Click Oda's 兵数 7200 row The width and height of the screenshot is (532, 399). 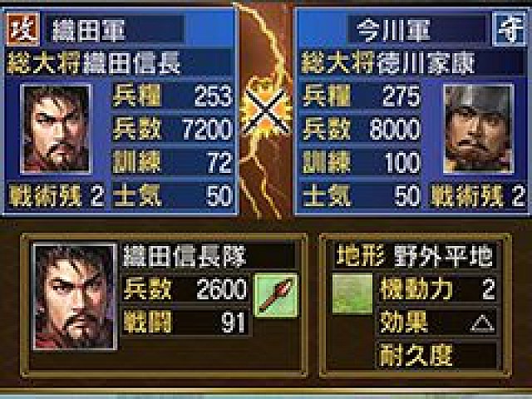click(172, 129)
